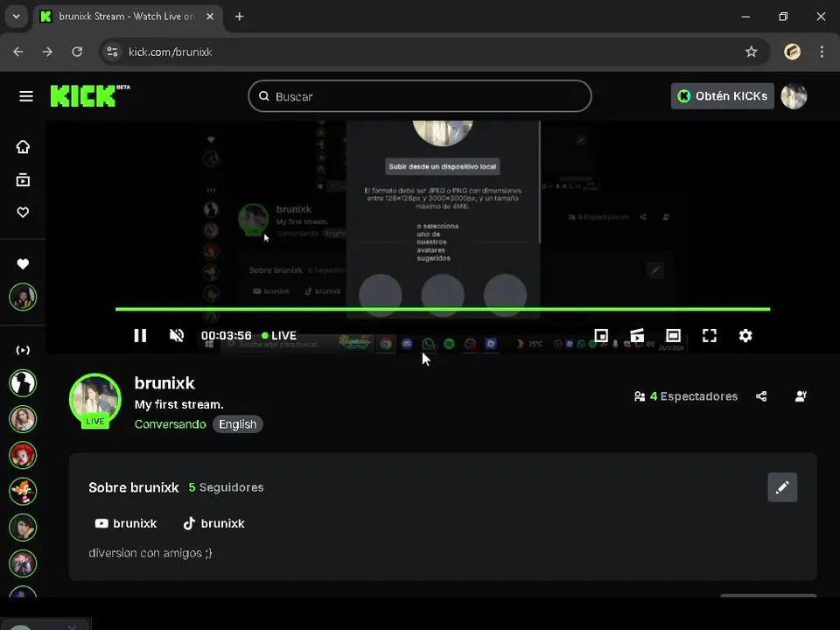Open brunixk TikTok link
The image size is (840, 630).
213,523
